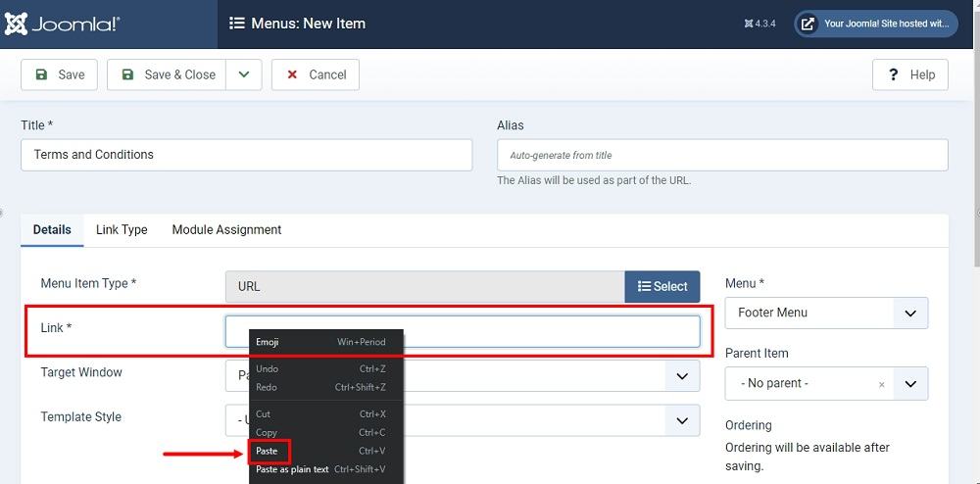The width and height of the screenshot is (980, 484).
Task: Choose Redo in the context menu
Action: tap(326, 387)
